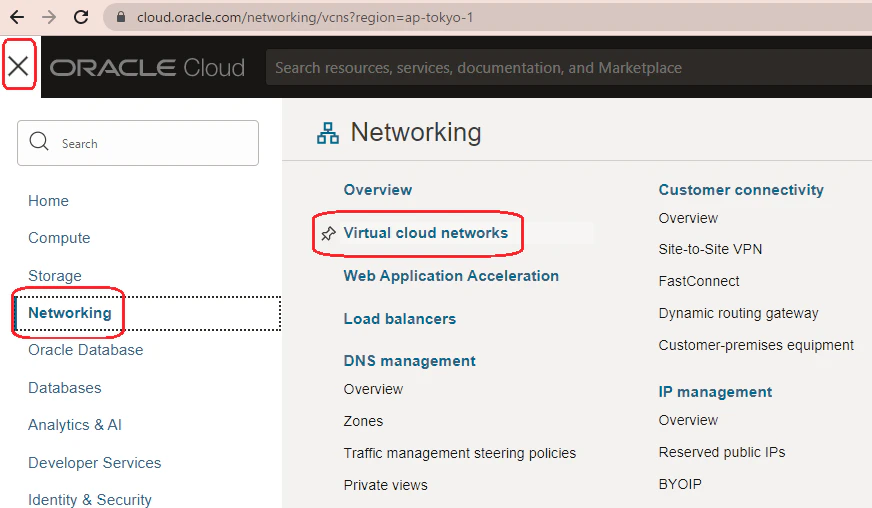The image size is (872, 508).
Task: Open the Oracle Database category
Action: (86, 350)
